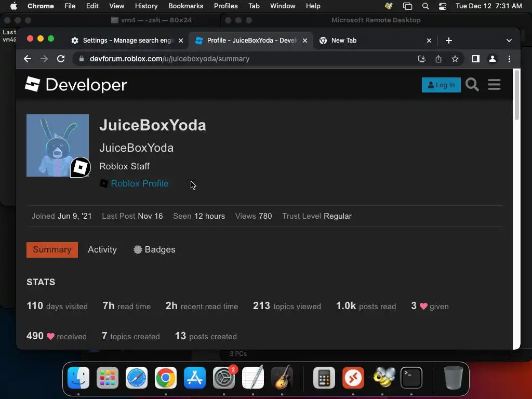Close the Settings tab
Viewport: 532px width, 399px height.
[x=181, y=41]
